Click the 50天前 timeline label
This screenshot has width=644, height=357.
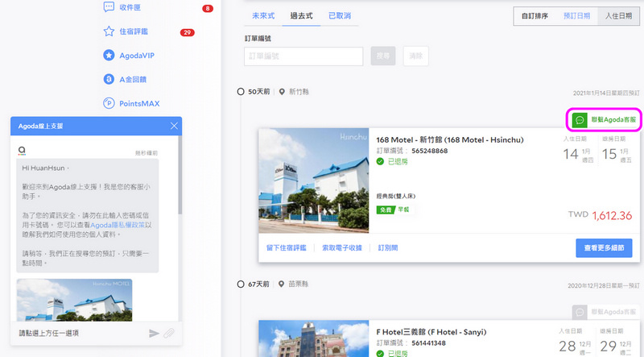click(258, 92)
